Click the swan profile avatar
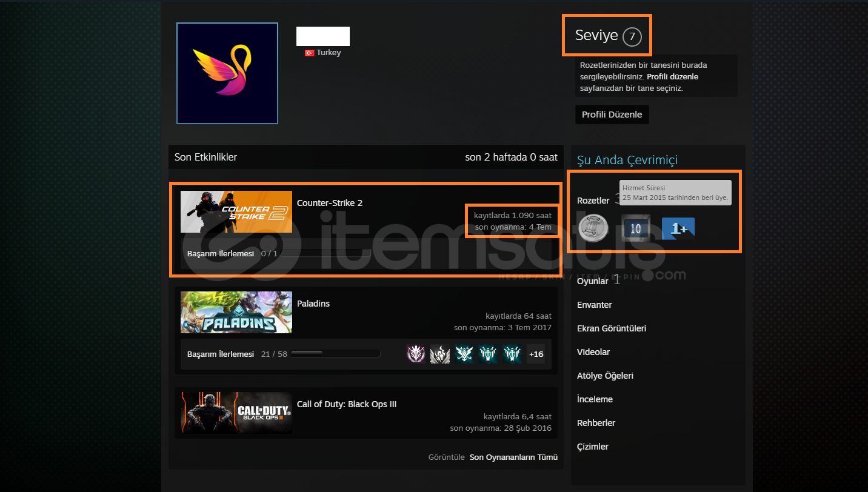The height and width of the screenshot is (492, 868). pos(227,73)
